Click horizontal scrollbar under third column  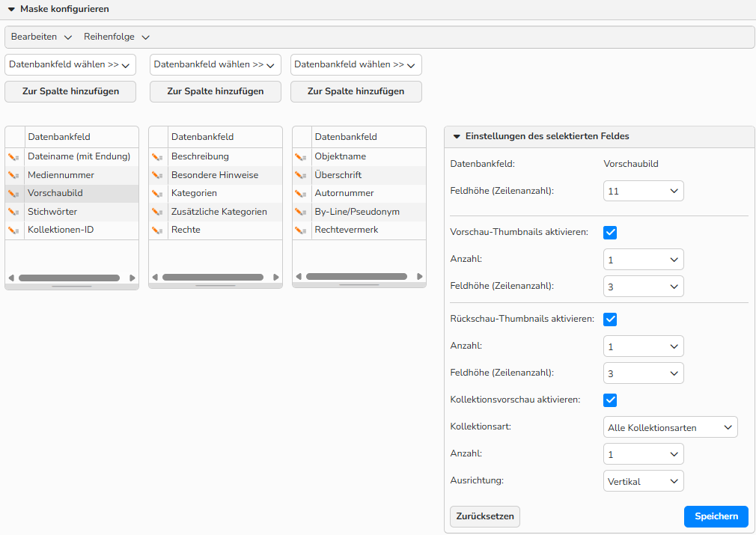pyautogui.click(x=356, y=277)
